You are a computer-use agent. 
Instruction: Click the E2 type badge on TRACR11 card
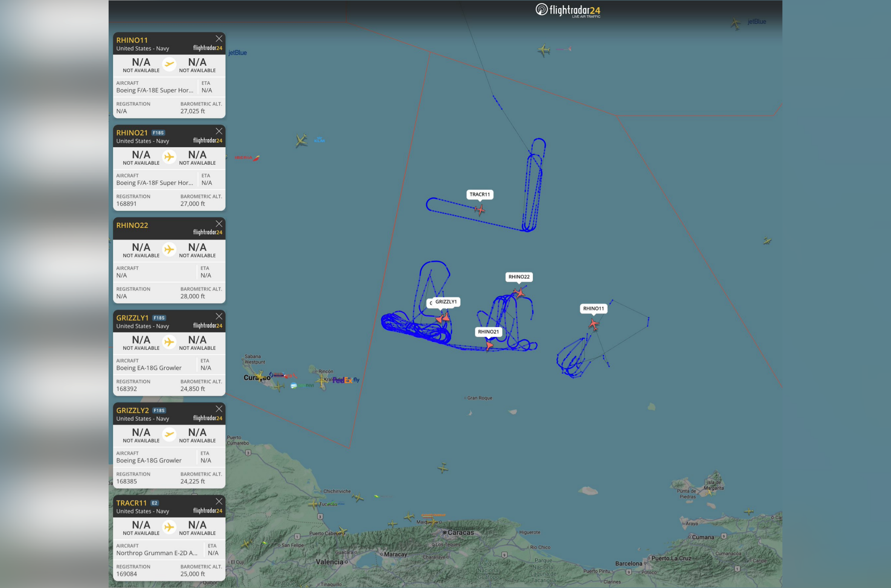point(154,503)
